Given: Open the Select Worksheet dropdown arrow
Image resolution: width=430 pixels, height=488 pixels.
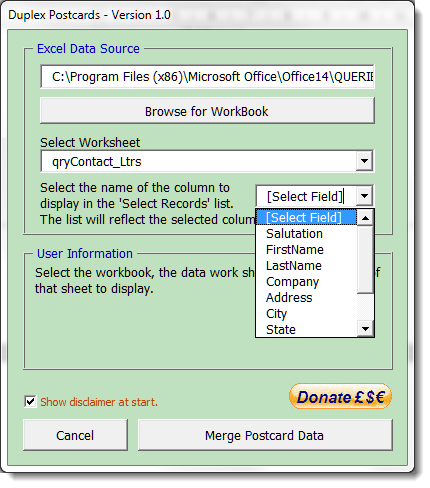Looking at the screenshot, I should 364,161.
